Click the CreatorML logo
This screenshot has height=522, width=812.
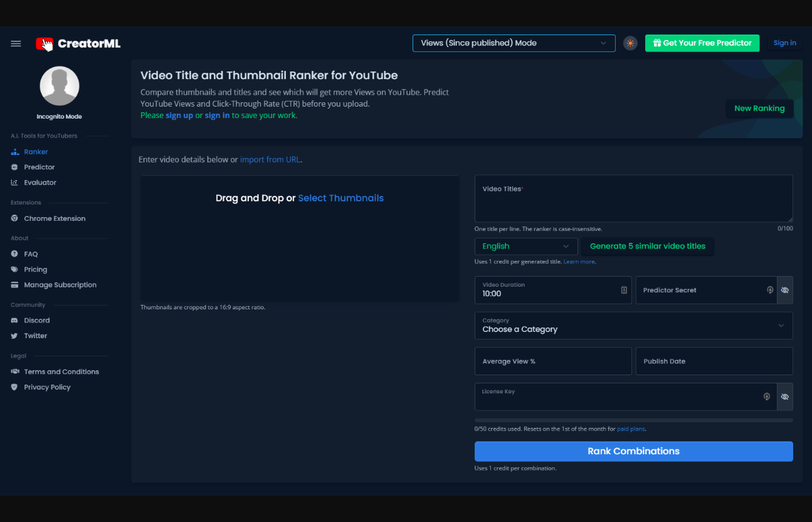tap(78, 43)
